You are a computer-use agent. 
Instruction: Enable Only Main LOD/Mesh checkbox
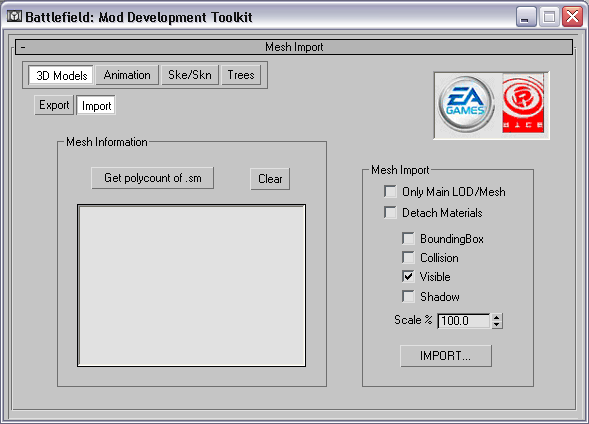(x=390, y=192)
